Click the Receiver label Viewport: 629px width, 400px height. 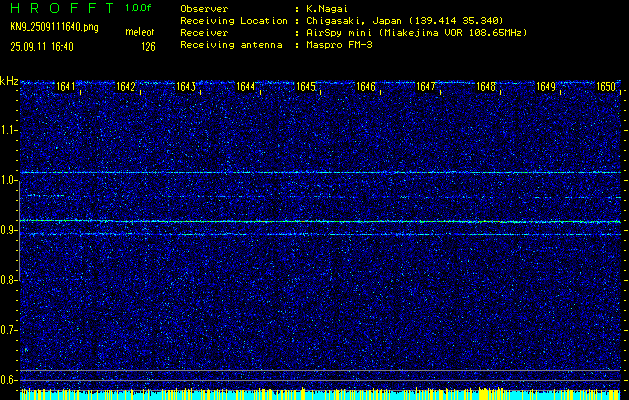tap(204, 33)
